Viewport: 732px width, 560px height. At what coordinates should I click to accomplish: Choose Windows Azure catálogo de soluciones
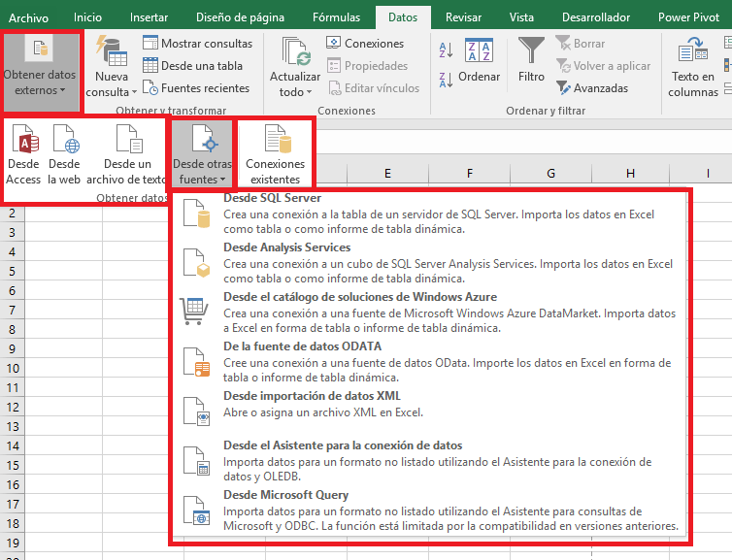pos(428,313)
